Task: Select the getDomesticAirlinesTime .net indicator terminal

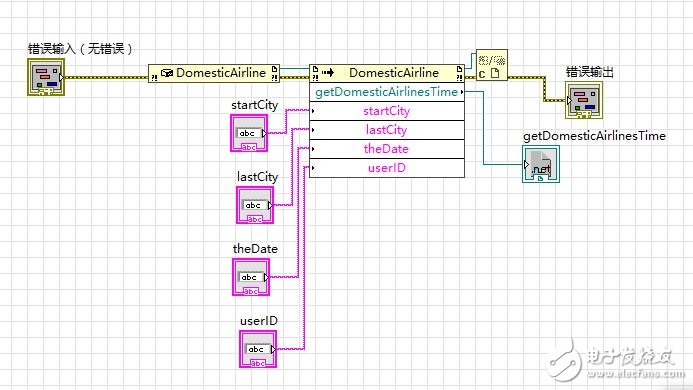Action: 541,164
